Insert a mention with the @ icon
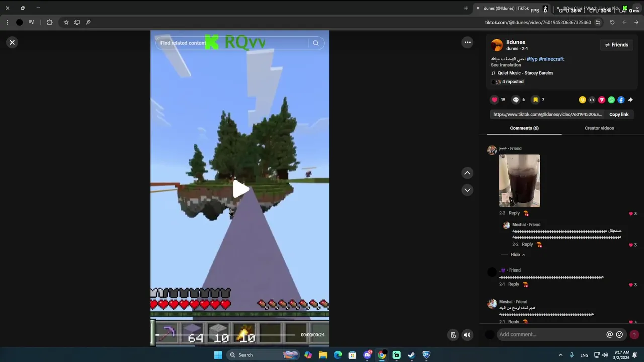The height and width of the screenshot is (362, 644). pos(610,335)
